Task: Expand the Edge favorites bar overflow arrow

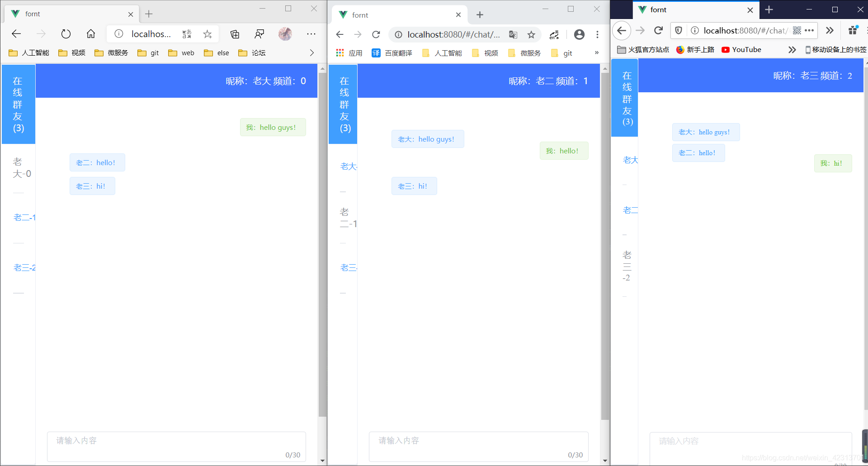Action: click(311, 52)
